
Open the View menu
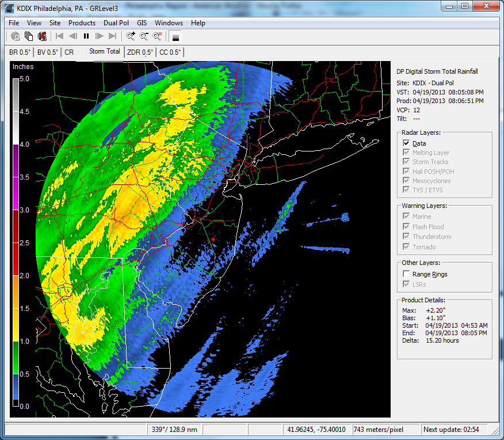(x=34, y=23)
